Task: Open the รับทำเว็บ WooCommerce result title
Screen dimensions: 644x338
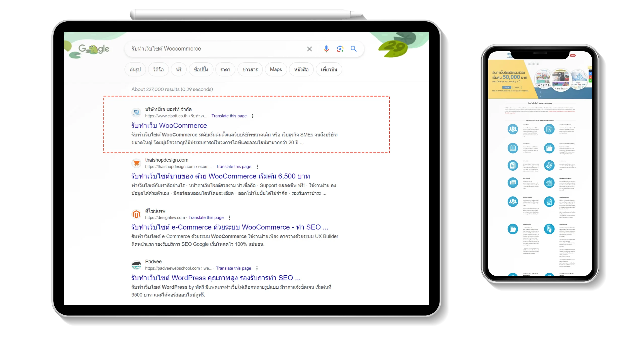Action: pyautogui.click(x=169, y=125)
